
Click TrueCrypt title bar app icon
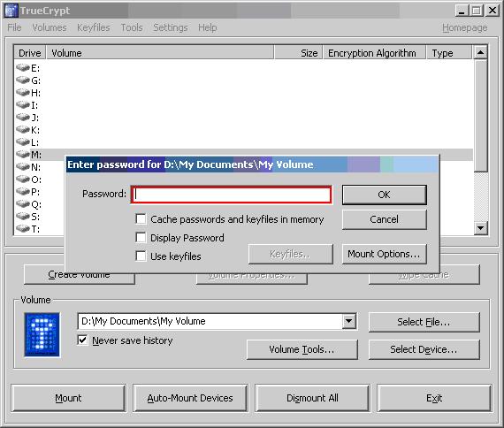pyautogui.click(x=11, y=11)
